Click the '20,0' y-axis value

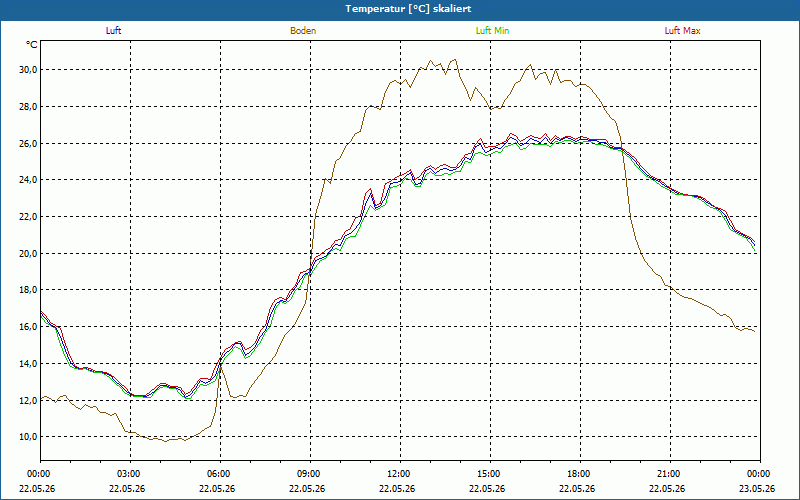pyautogui.click(x=28, y=254)
